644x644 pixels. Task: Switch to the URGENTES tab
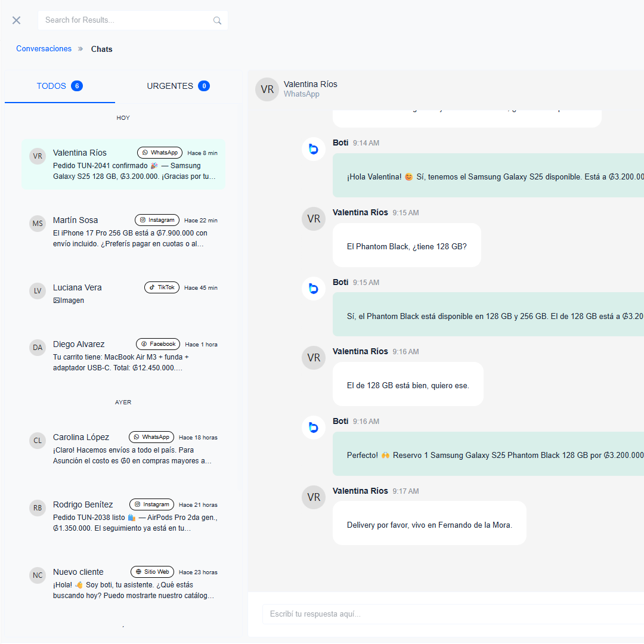point(178,86)
